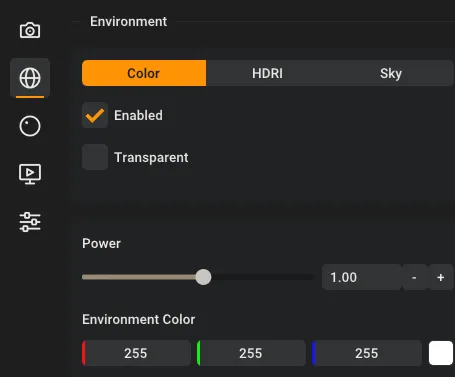Select the Color environment tab

pyautogui.click(x=144, y=73)
